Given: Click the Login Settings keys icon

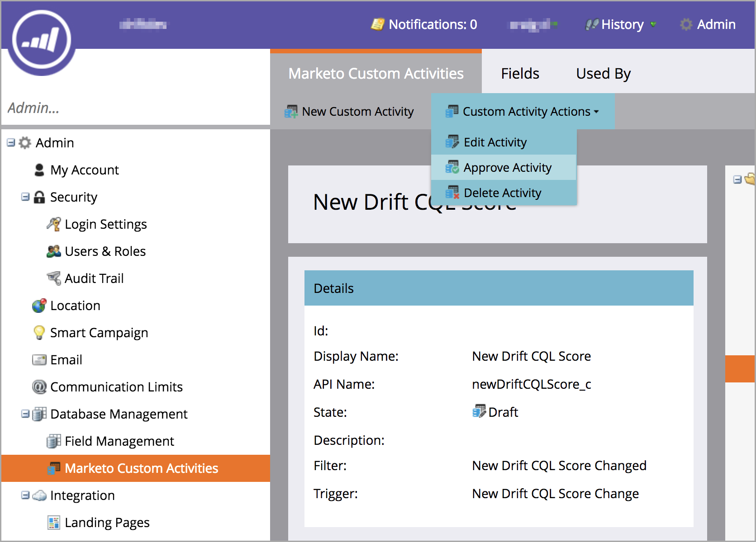Looking at the screenshot, I should 54,224.
